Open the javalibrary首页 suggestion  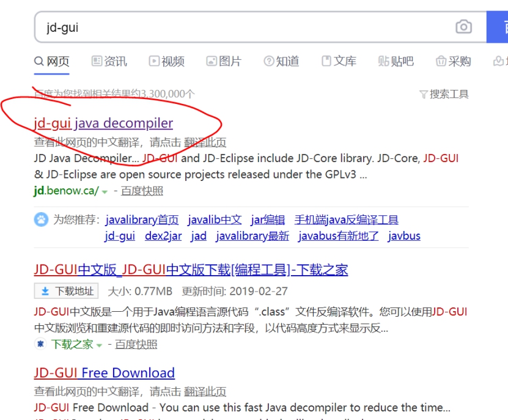point(142,220)
